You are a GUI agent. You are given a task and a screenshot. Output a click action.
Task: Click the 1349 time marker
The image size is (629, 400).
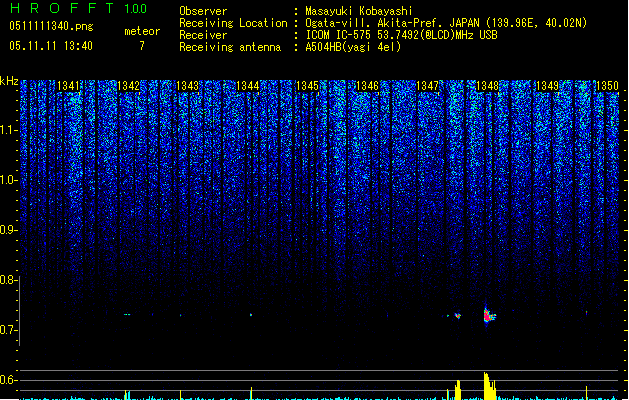(x=548, y=86)
